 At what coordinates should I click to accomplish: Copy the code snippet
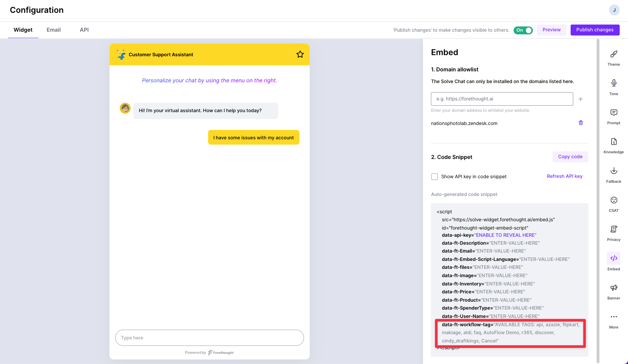point(570,157)
